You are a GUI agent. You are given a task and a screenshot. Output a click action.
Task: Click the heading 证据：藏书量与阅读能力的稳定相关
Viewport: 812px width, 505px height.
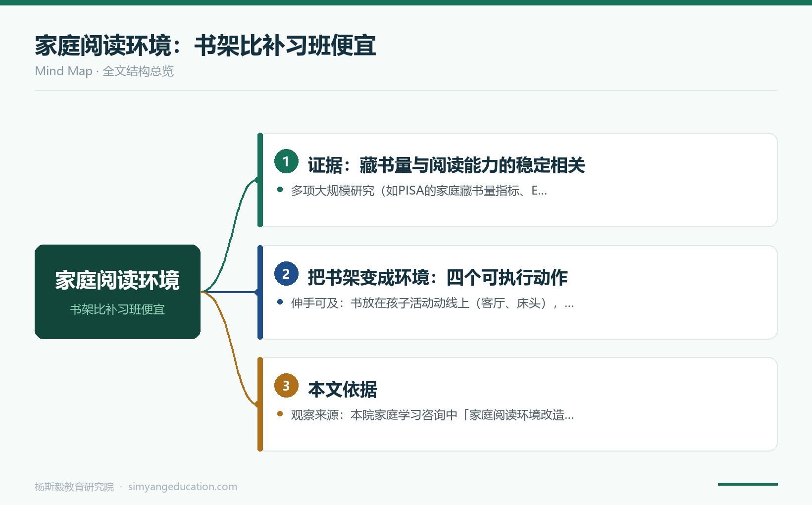click(446, 165)
